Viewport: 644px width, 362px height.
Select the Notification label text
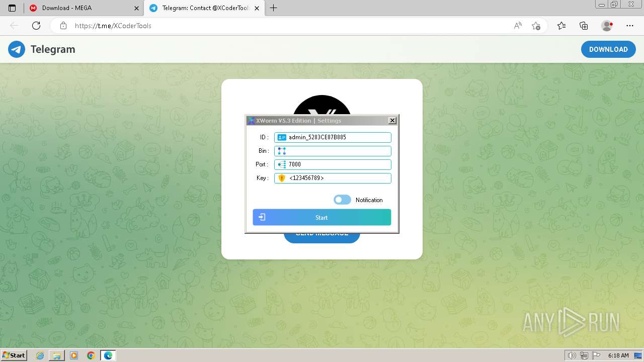point(369,200)
